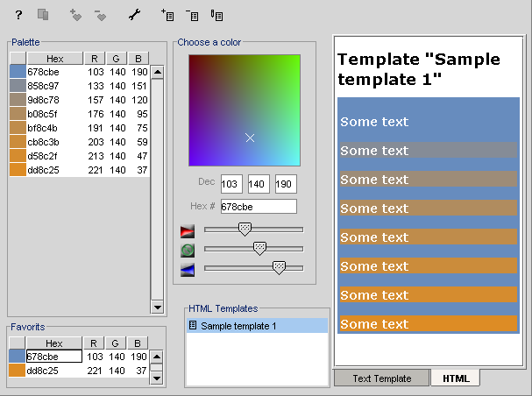This screenshot has height=396, width=532.
Task: Click Palette scrollbar down arrow
Action: click(158, 308)
